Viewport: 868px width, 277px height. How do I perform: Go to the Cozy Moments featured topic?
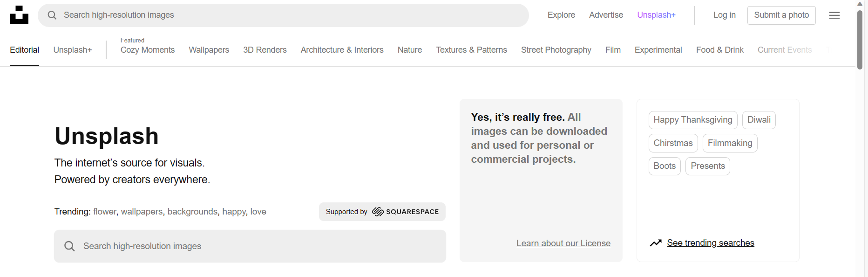[147, 50]
